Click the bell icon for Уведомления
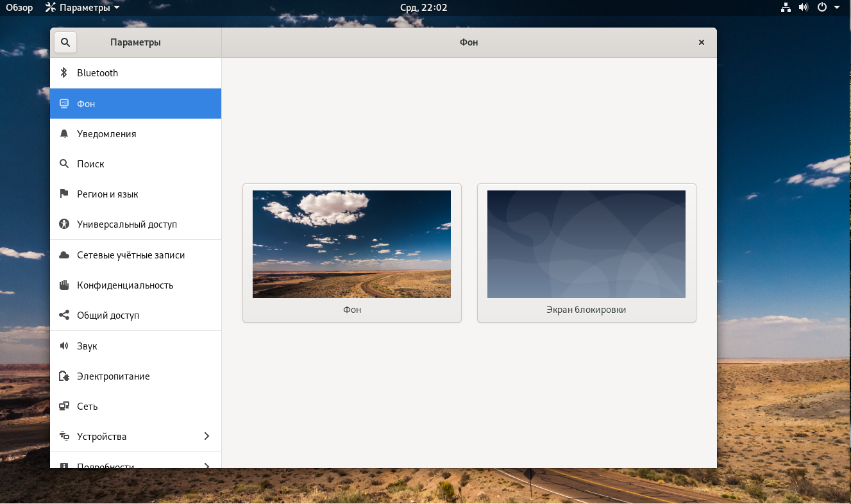 63,133
